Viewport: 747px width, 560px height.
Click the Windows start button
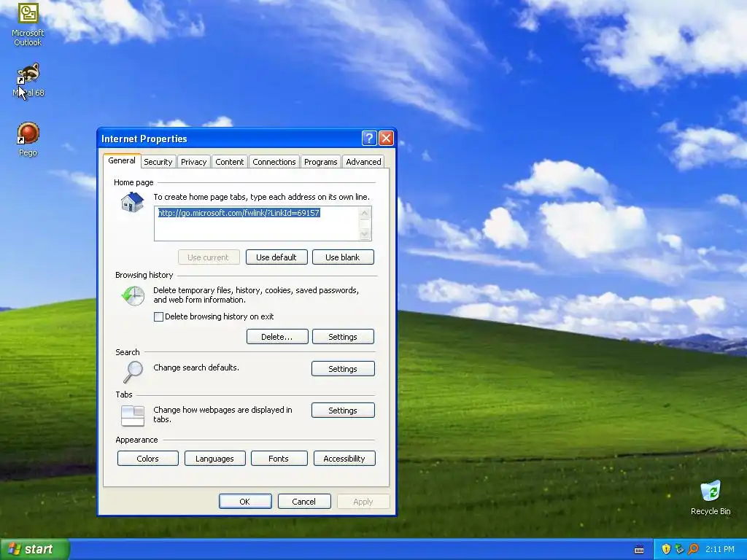click(x=35, y=549)
